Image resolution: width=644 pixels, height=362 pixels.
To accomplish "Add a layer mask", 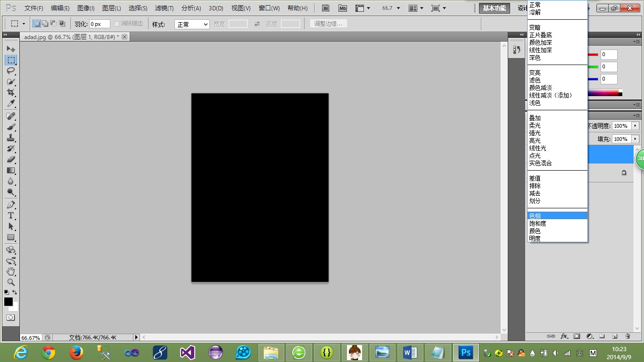I will point(577,336).
